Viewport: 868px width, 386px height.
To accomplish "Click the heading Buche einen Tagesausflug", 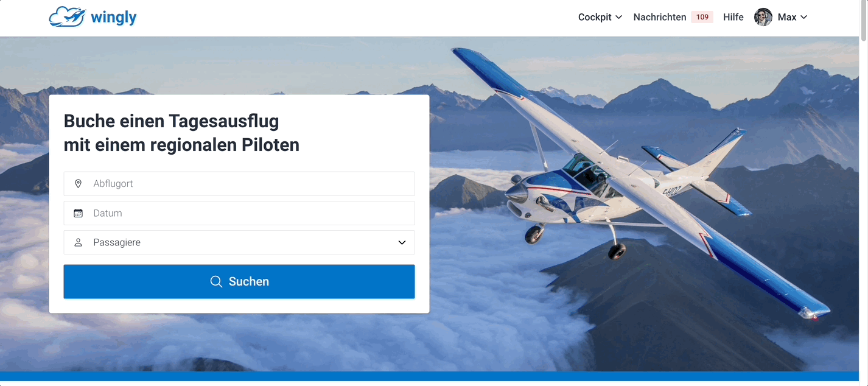I will click(171, 121).
